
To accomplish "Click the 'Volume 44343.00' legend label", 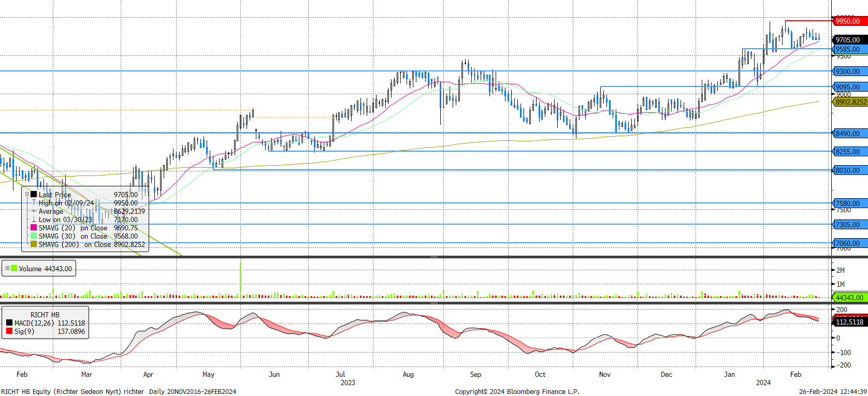I will (x=46, y=269).
